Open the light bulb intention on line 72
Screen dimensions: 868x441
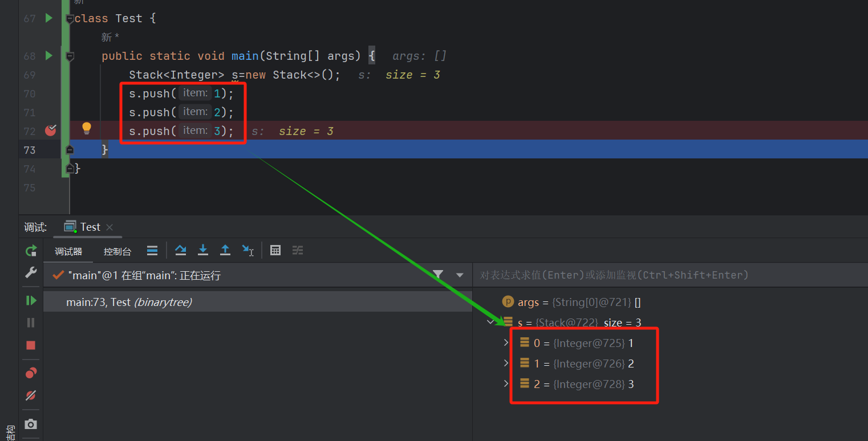[87, 128]
